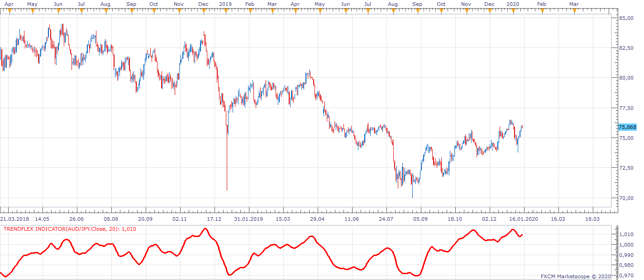Click the 1,010 indicator scale value
The height and width of the screenshot is (280, 644).
tap(626, 234)
